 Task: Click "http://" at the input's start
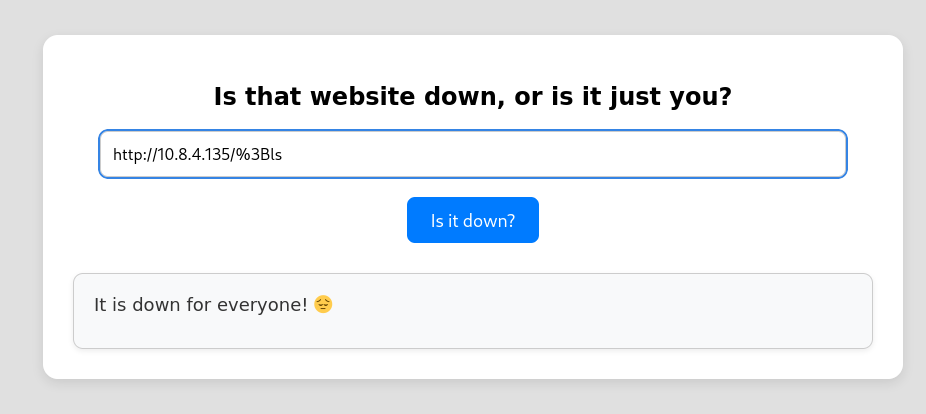coord(133,155)
